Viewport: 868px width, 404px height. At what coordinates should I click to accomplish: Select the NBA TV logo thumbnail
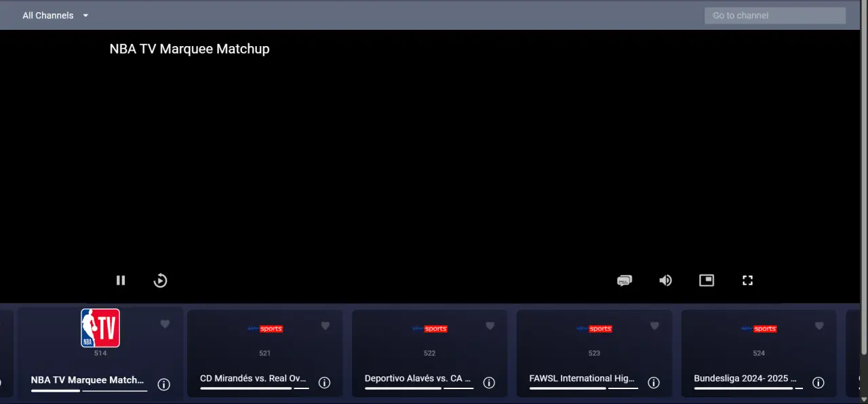point(100,328)
